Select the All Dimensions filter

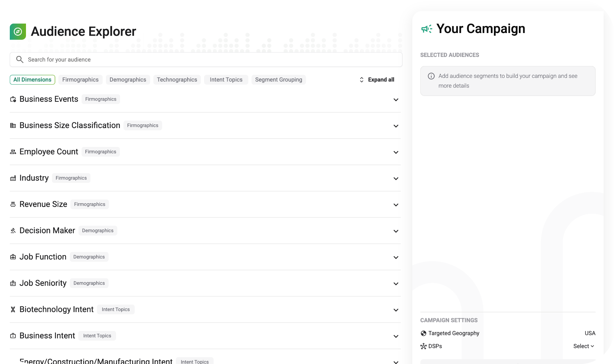click(x=32, y=80)
